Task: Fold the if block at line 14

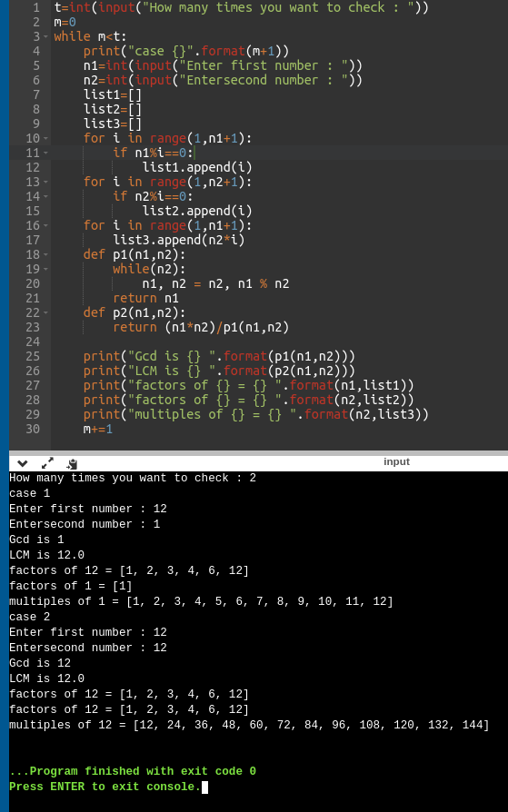Action: coord(45,196)
